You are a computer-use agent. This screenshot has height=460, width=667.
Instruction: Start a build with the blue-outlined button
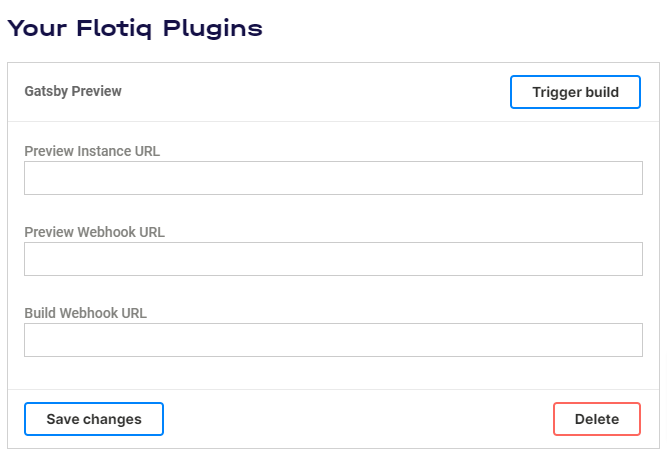(x=575, y=92)
